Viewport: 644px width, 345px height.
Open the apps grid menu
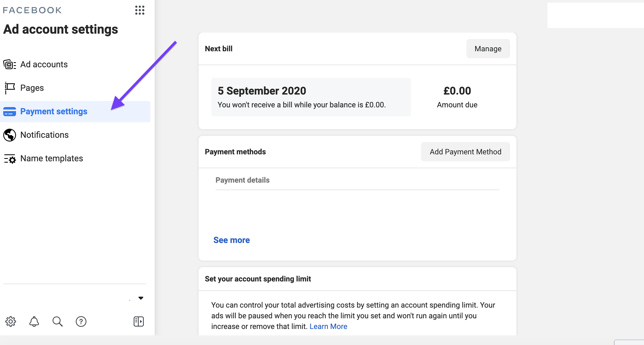tap(139, 10)
